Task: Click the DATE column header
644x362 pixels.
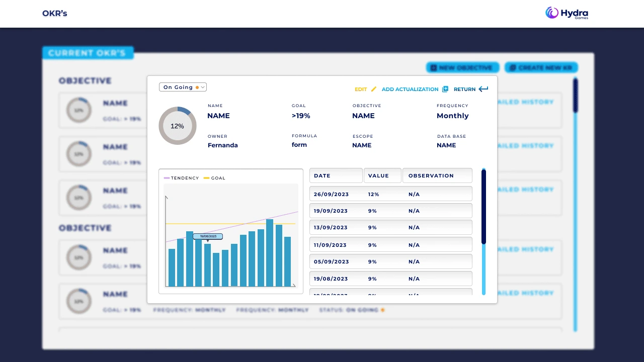Action: 336,175
